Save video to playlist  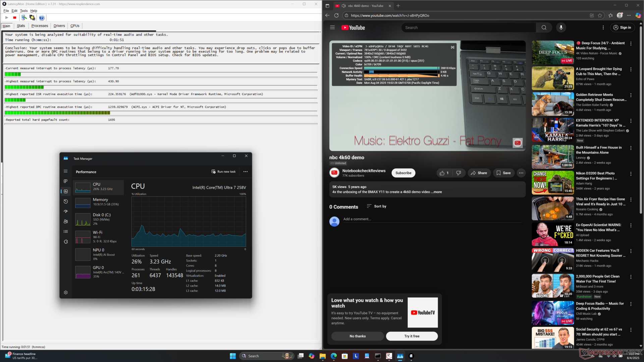tap(504, 173)
